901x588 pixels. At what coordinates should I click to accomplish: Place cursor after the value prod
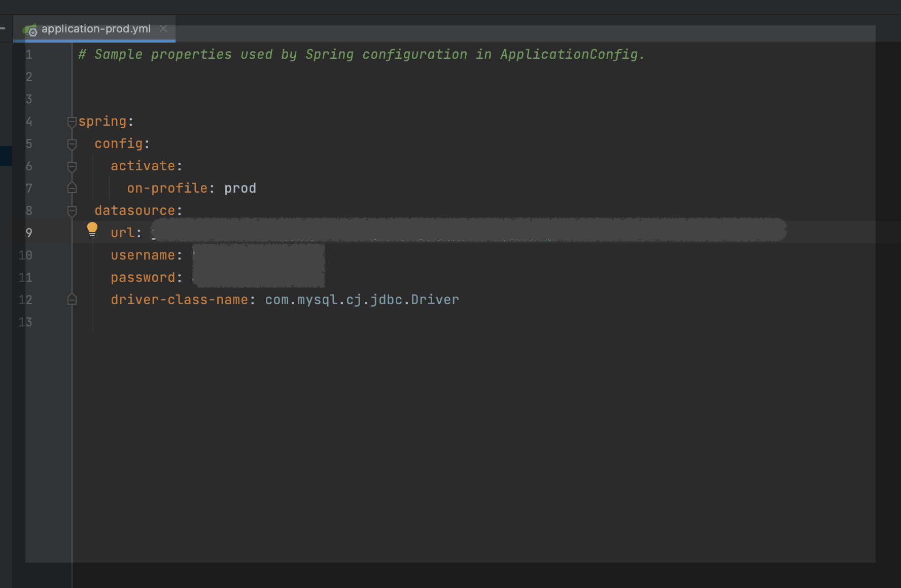click(257, 188)
